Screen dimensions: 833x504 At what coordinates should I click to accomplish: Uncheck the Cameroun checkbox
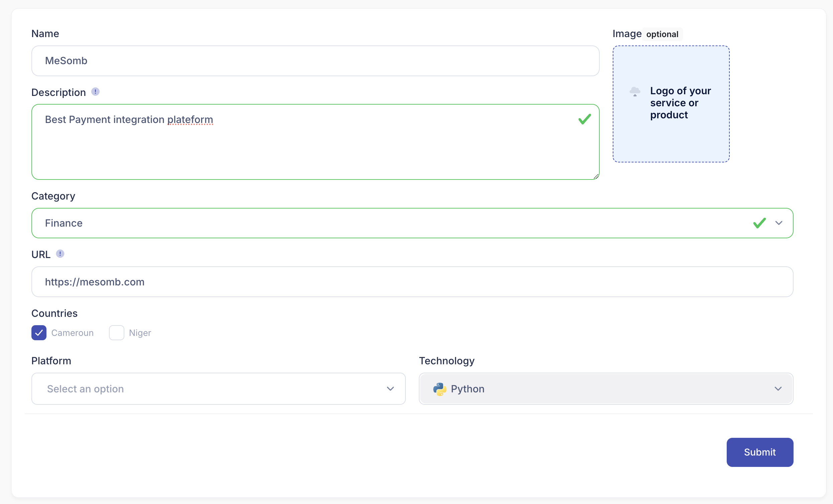(39, 333)
